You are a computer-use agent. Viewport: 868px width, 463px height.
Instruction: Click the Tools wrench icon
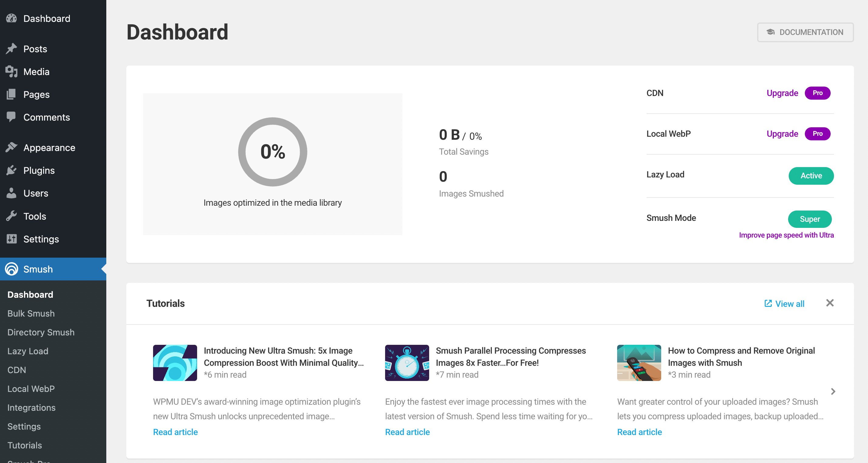(x=12, y=216)
